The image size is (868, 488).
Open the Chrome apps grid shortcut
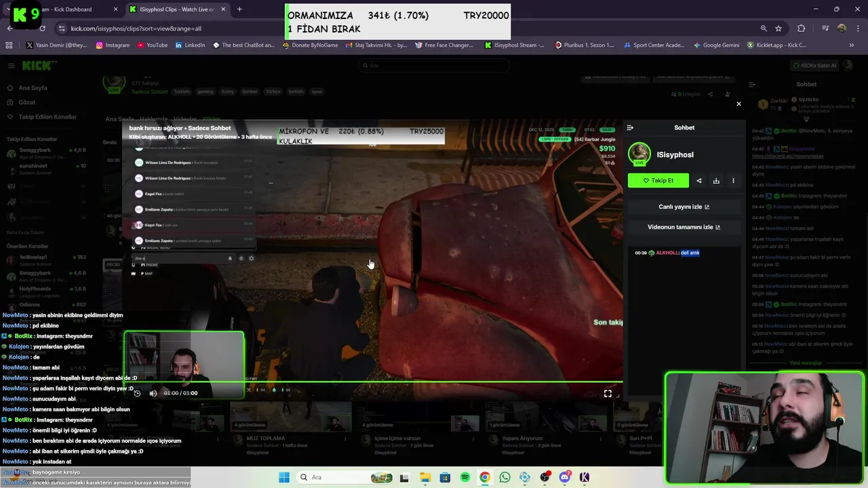click(x=9, y=45)
